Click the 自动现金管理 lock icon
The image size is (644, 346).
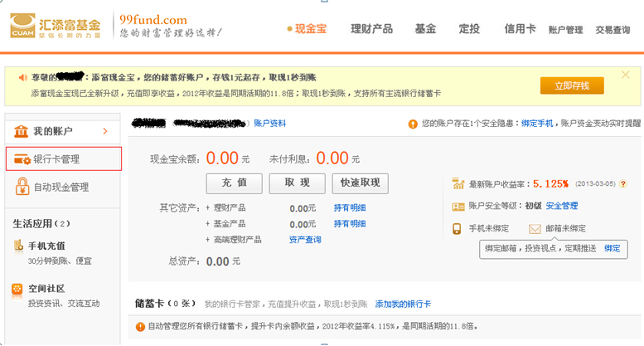pyautogui.click(x=21, y=188)
